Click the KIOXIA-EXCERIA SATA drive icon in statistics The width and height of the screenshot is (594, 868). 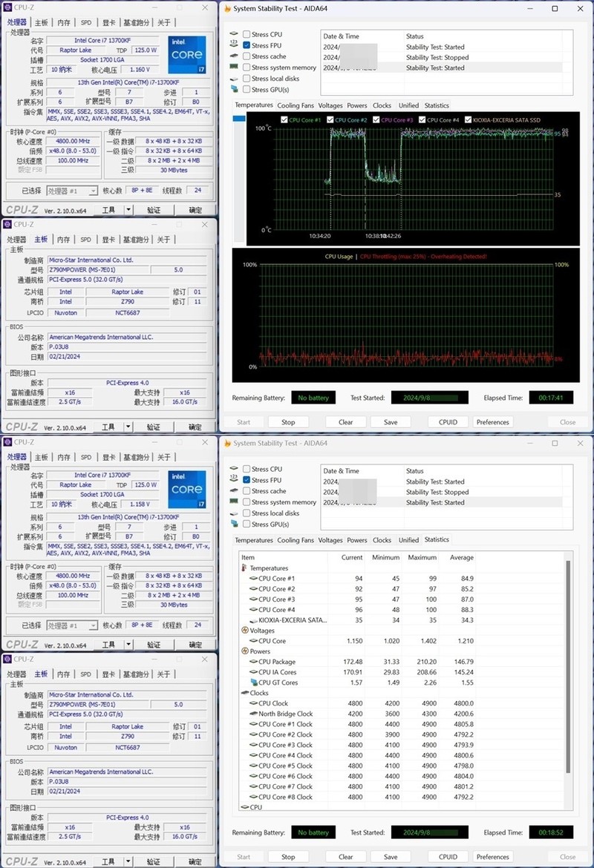[x=253, y=620]
